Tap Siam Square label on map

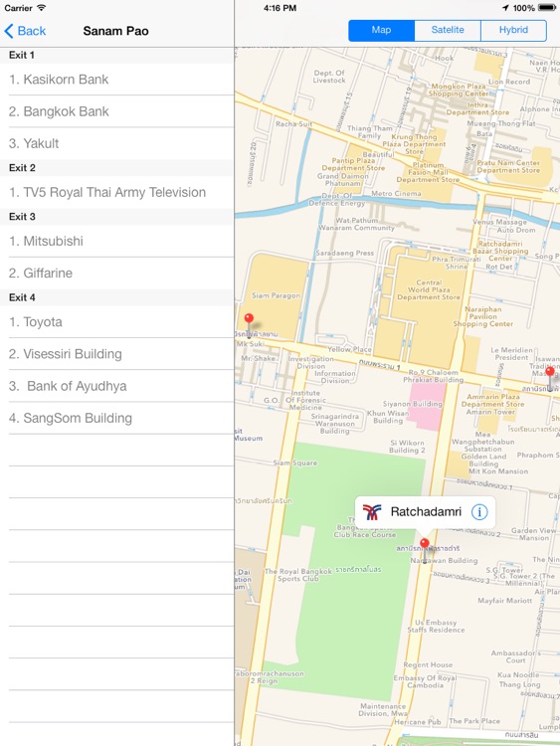(x=295, y=463)
